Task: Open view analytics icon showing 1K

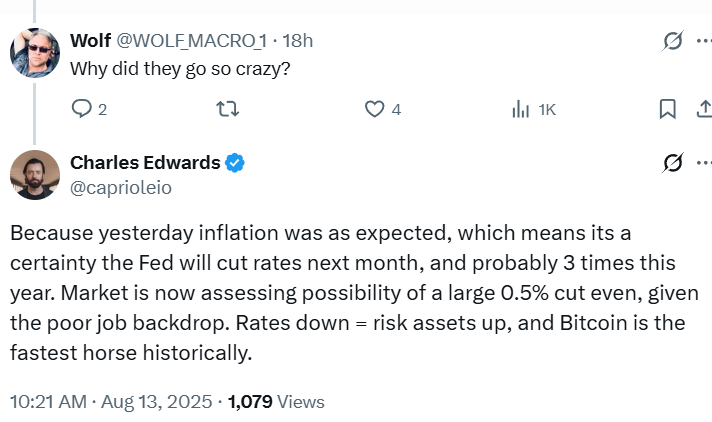Action: pyautogui.click(x=520, y=109)
